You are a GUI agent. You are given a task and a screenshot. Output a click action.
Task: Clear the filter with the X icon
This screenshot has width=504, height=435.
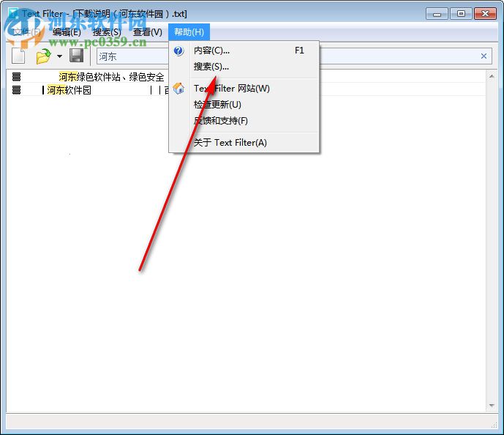pyautogui.click(x=484, y=56)
